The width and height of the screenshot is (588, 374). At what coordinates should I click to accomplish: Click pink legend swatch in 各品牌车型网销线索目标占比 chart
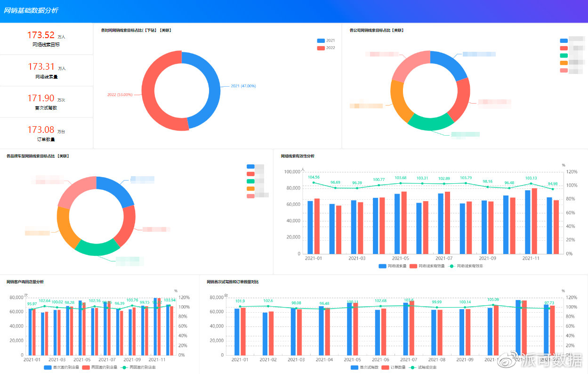point(250,195)
